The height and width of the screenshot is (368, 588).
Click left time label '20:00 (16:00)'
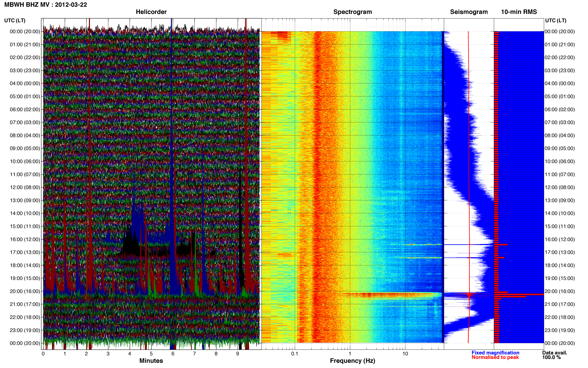(25, 291)
